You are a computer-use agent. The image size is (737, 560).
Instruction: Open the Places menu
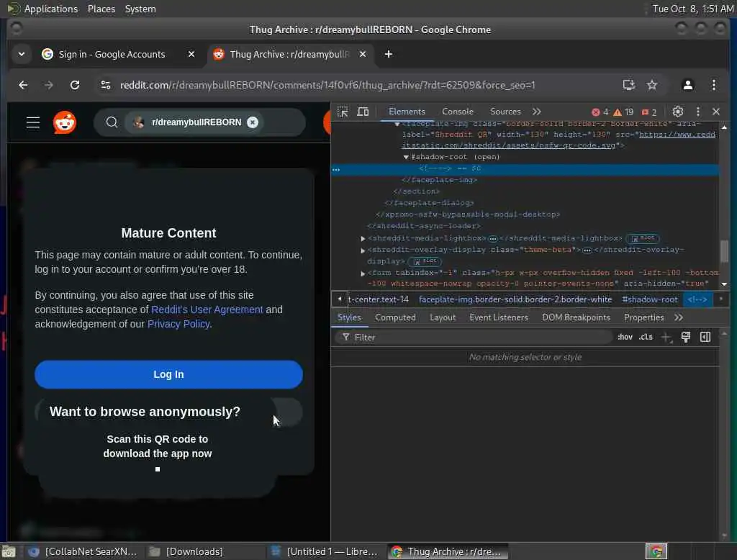[x=101, y=9]
